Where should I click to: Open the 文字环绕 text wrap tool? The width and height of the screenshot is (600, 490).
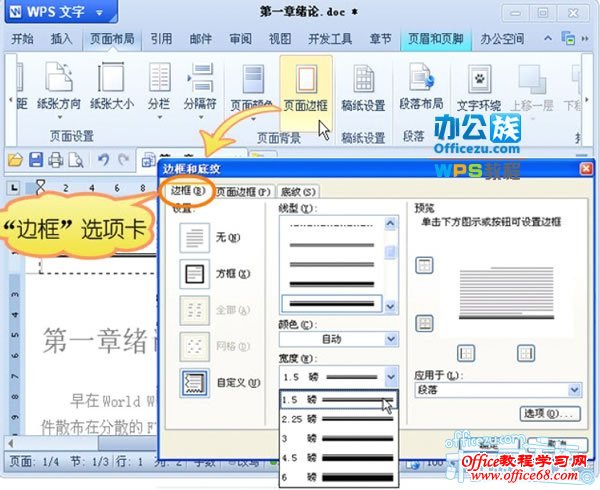pos(479,88)
